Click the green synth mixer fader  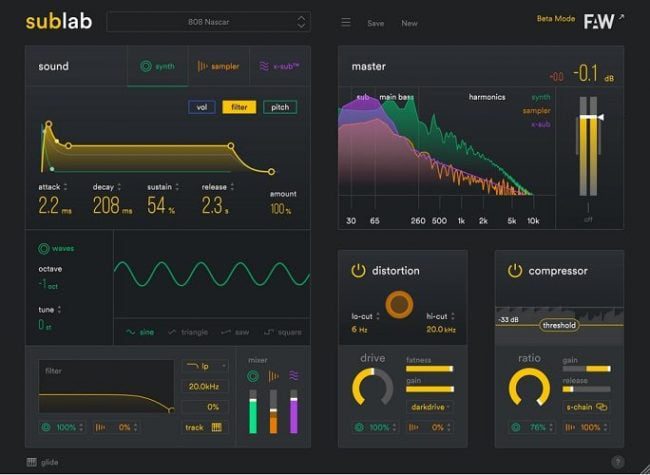point(253,412)
